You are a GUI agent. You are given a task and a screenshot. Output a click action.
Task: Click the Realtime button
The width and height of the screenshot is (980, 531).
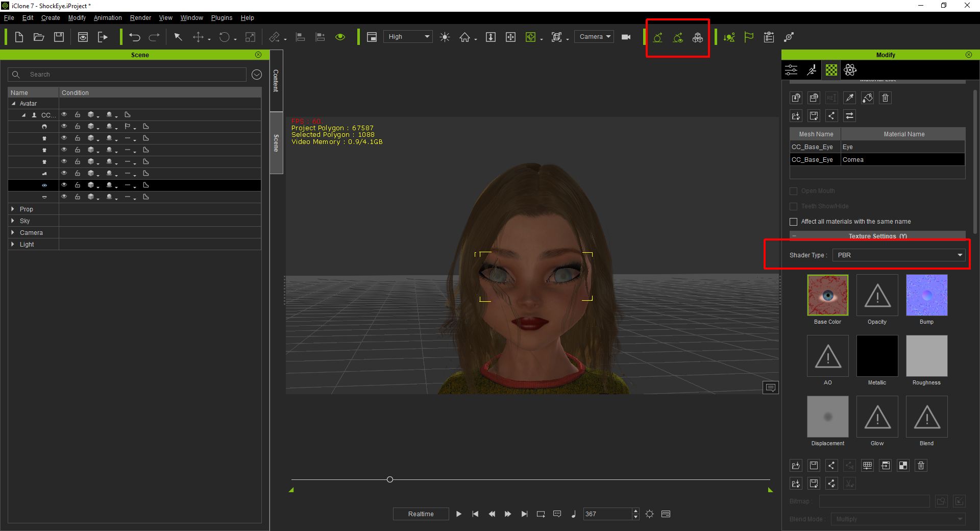(421, 514)
